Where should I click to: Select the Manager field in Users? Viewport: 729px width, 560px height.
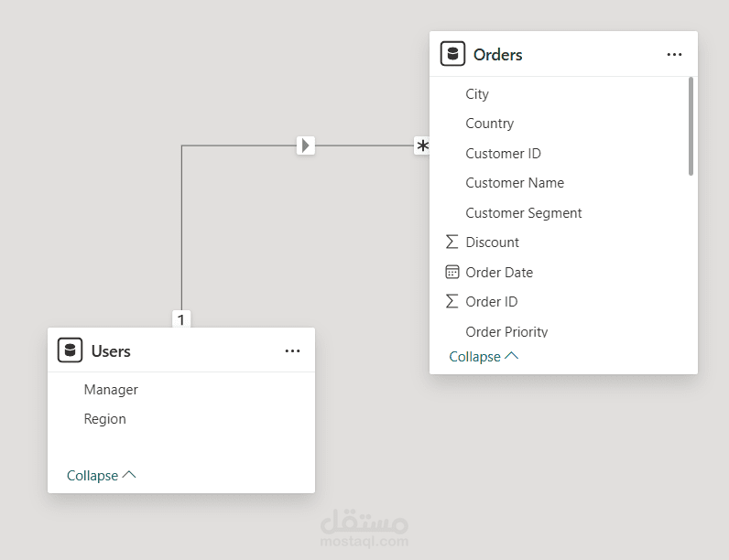(x=111, y=390)
